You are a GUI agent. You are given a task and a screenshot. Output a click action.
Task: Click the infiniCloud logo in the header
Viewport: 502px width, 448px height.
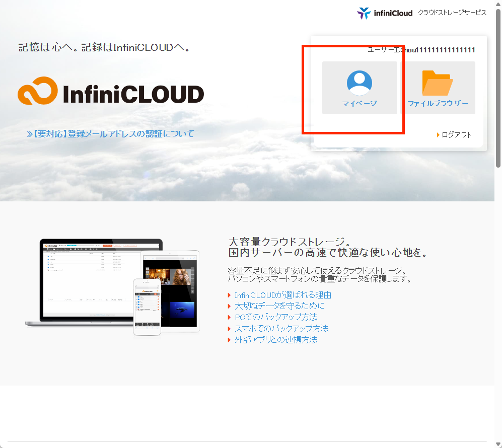pyautogui.click(x=385, y=13)
